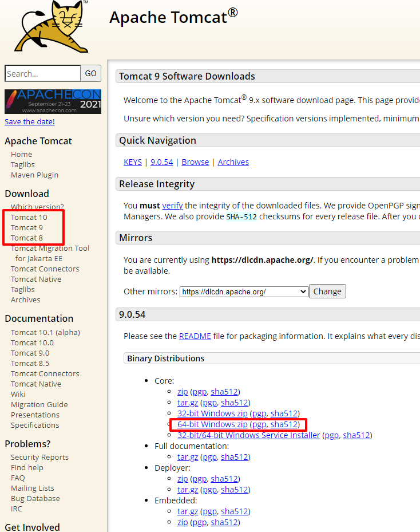Open the Migration Guide link

point(39,405)
